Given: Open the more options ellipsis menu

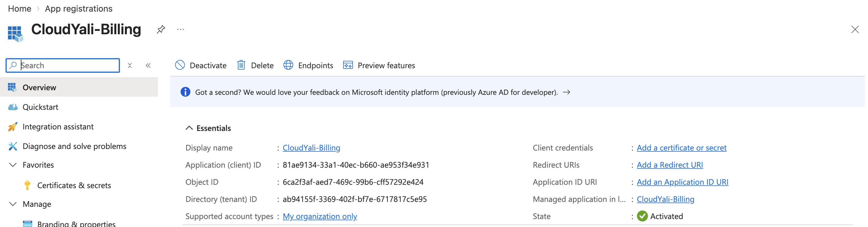Looking at the screenshot, I should (181, 30).
